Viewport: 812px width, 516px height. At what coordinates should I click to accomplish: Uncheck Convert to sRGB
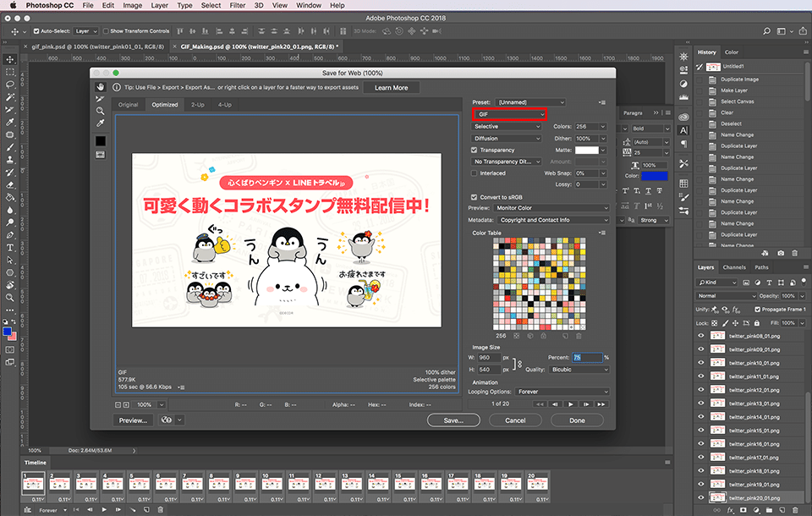pos(475,197)
